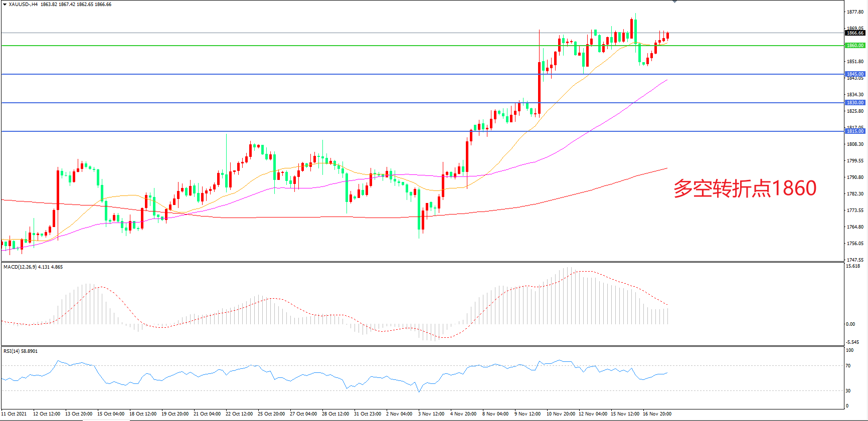This screenshot has height=421, width=868.
Task: Click the red 多空转折点1860 text annotation
Action: [x=745, y=188]
